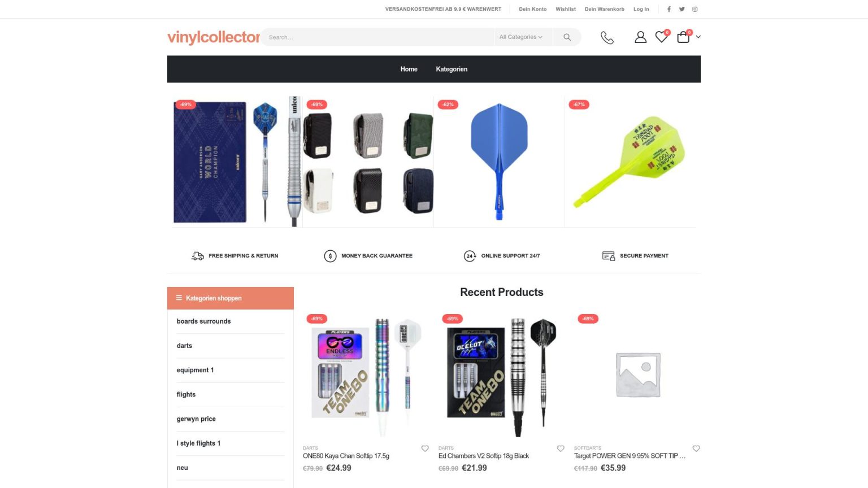Viewport: 868px width, 488px height.
Task: Expand the cart dropdown arrow
Action: pyautogui.click(x=698, y=37)
